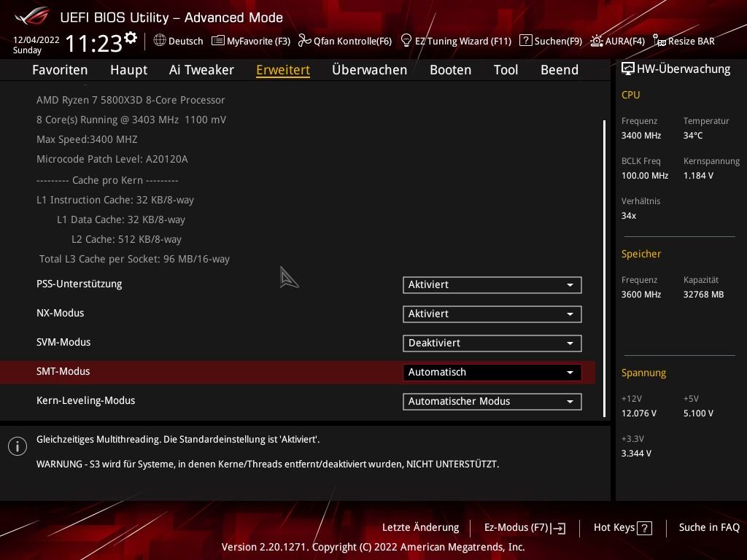The width and height of the screenshot is (747, 560).
Task: Click BCLK Freq value 100.00 MHz
Action: click(645, 176)
